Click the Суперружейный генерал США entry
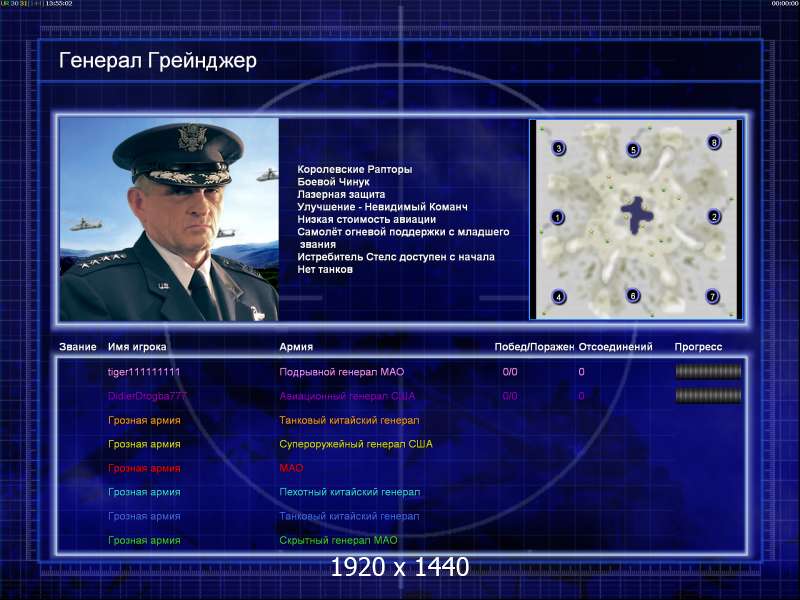This screenshot has height=600, width=800. [356, 444]
